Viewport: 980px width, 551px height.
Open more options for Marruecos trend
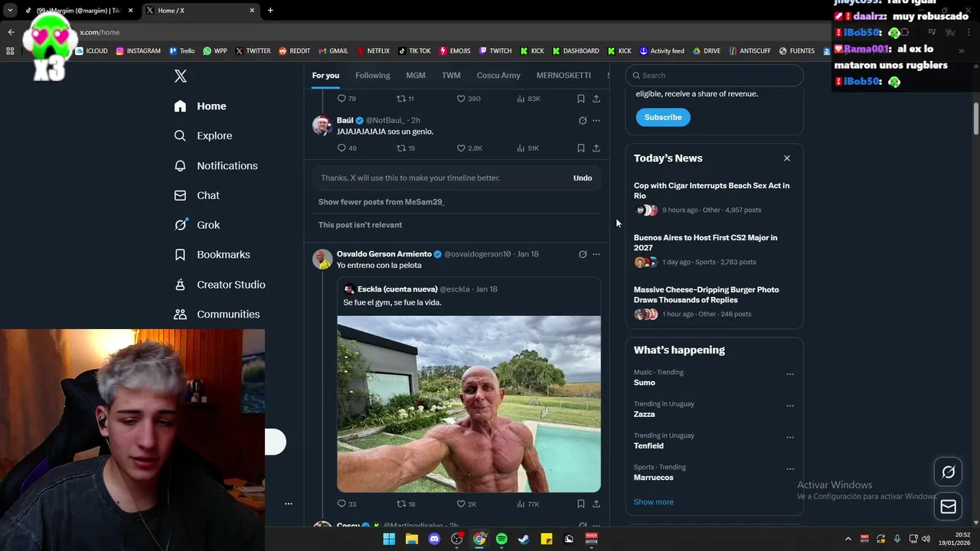(790, 469)
